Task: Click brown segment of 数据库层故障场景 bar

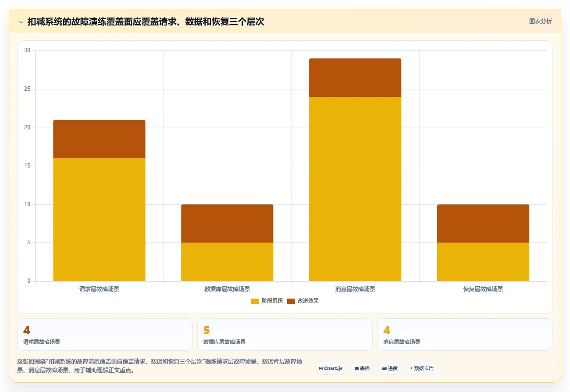Action: (227, 224)
